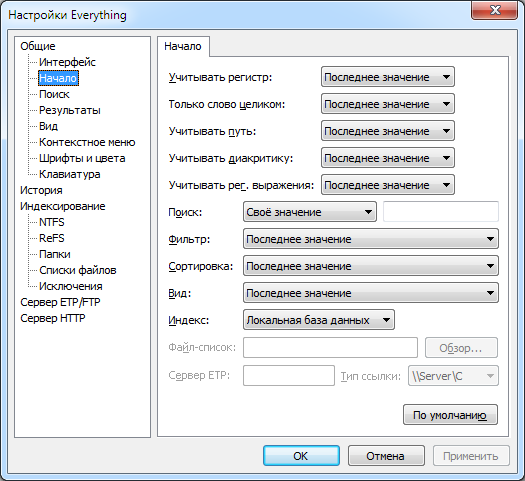Select Исключения in the tree
The height and width of the screenshot is (481, 525).
[x=71, y=286]
